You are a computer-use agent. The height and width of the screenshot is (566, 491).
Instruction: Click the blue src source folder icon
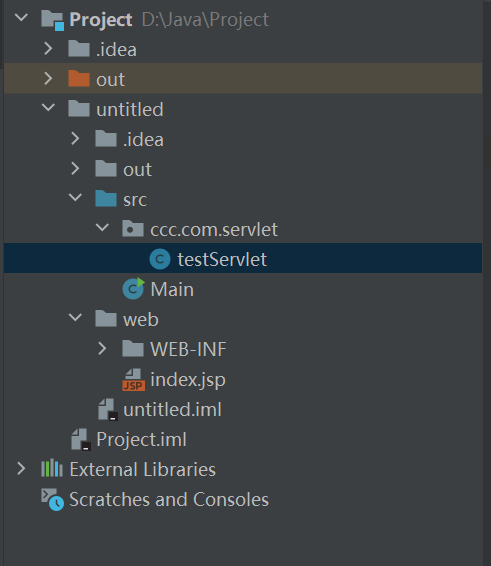tap(106, 199)
